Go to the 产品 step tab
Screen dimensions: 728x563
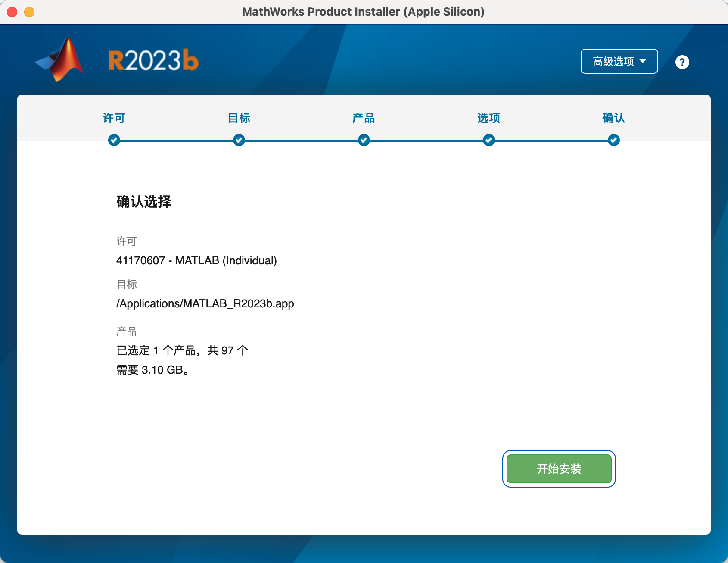(x=364, y=118)
